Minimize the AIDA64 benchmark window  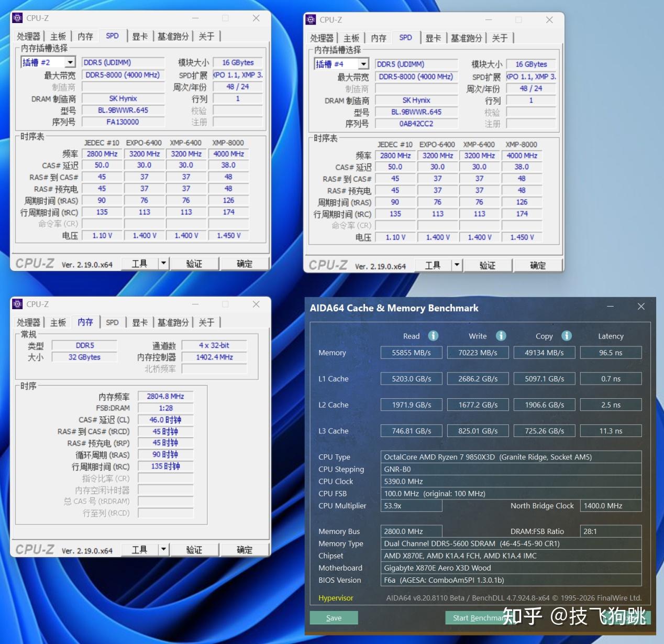[x=611, y=307]
